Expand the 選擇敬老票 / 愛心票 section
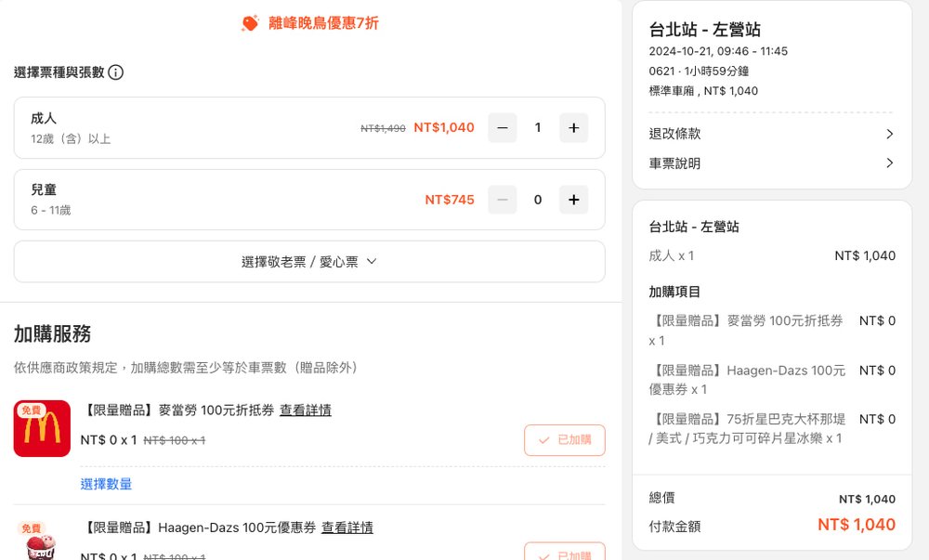Viewport: 929px width, 560px height. (307, 261)
